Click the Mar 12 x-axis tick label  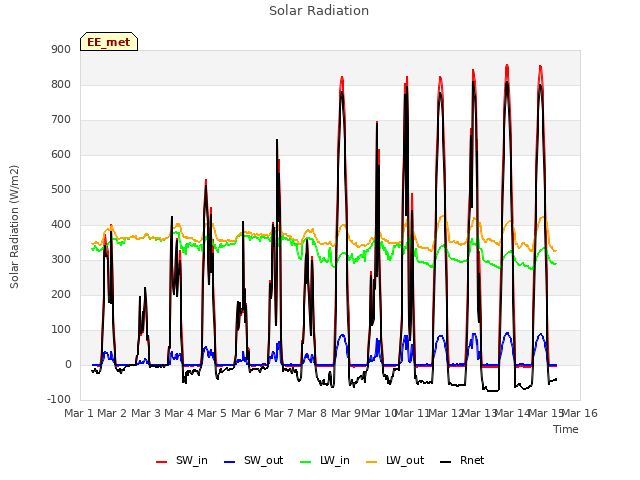446,413
